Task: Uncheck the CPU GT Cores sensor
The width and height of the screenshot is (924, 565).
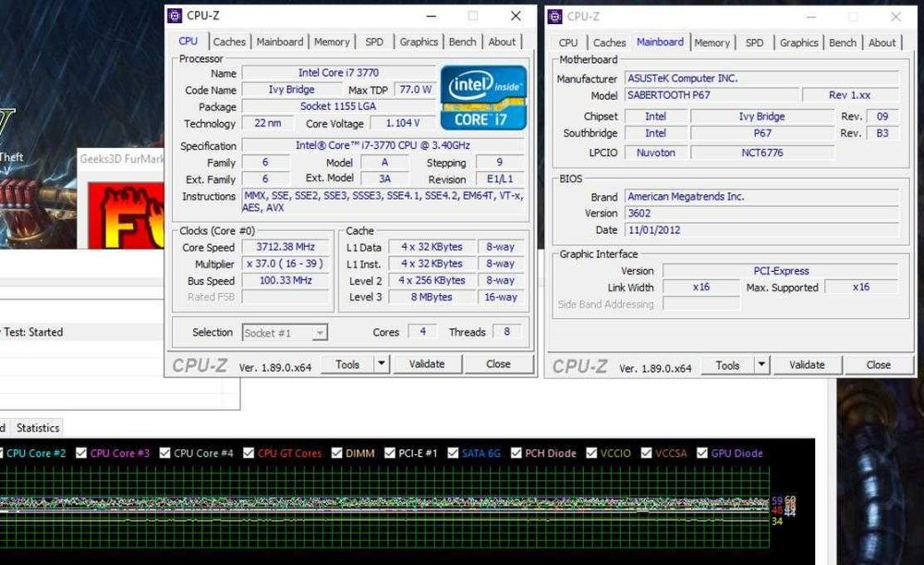Action: point(249,453)
